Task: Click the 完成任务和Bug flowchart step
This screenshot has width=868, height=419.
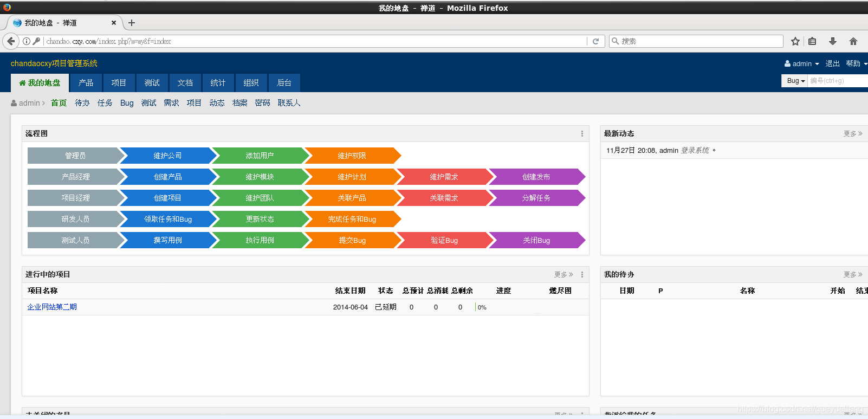Action: tap(352, 219)
